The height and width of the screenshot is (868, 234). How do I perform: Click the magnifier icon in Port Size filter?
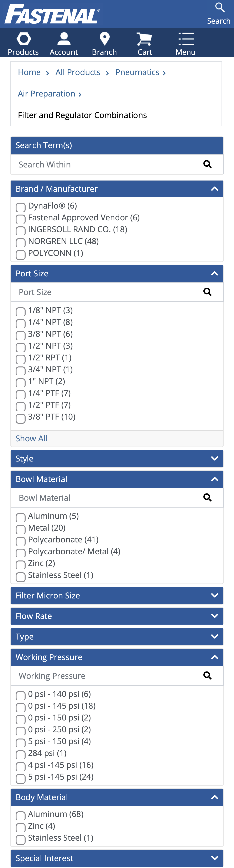tap(207, 292)
